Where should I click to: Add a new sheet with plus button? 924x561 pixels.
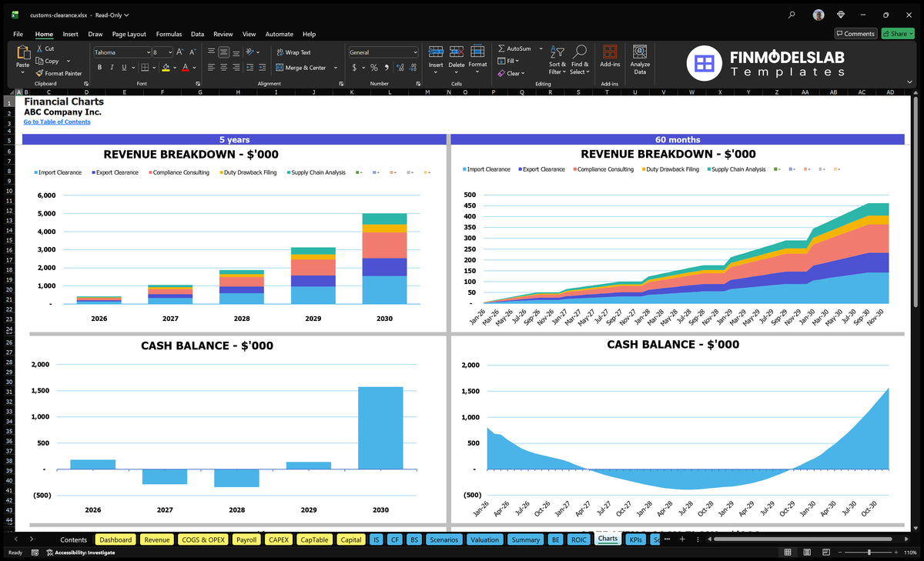[x=681, y=539]
